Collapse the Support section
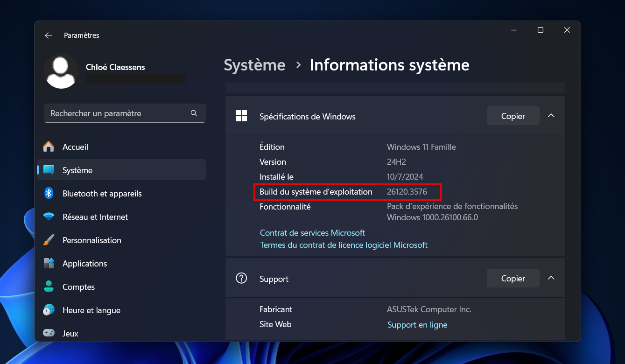625x364 pixels. coord(551,278)
